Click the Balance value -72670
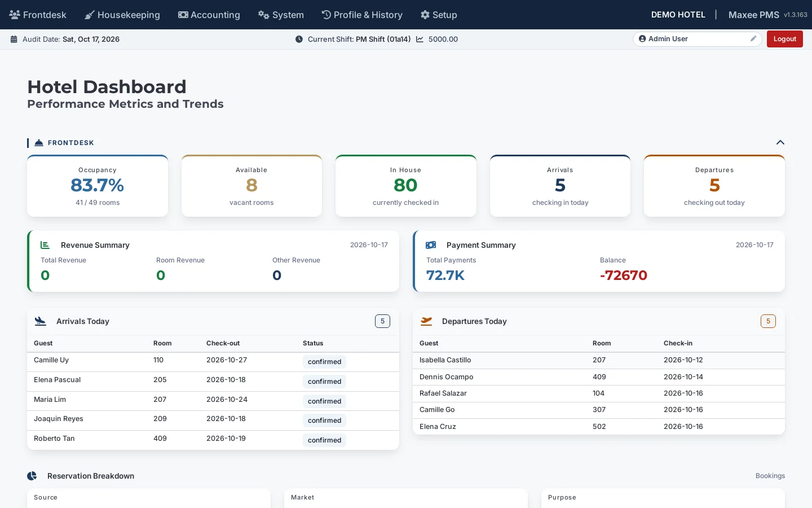 pos(624,275)
